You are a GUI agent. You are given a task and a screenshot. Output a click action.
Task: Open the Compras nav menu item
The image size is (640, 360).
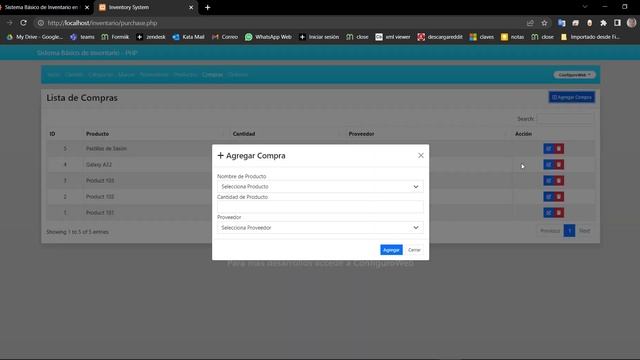212,75
